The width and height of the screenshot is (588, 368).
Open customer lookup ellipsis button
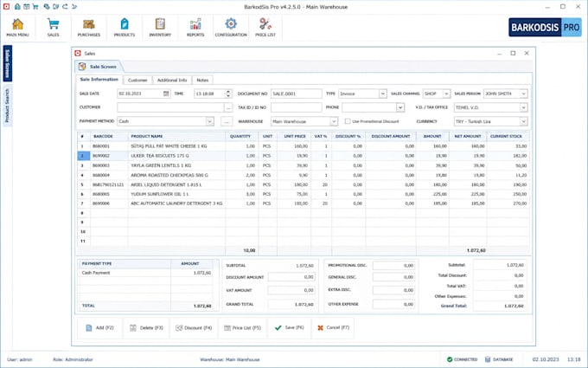228,107
